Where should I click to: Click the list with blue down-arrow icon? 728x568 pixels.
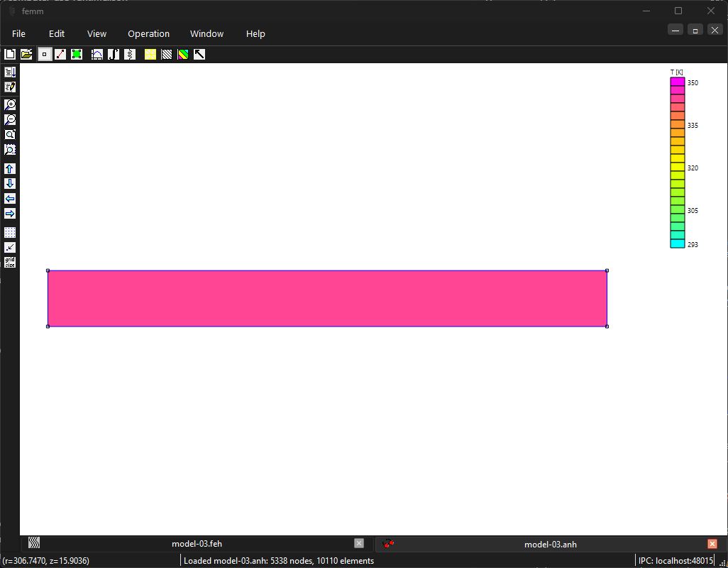[10, 72]
